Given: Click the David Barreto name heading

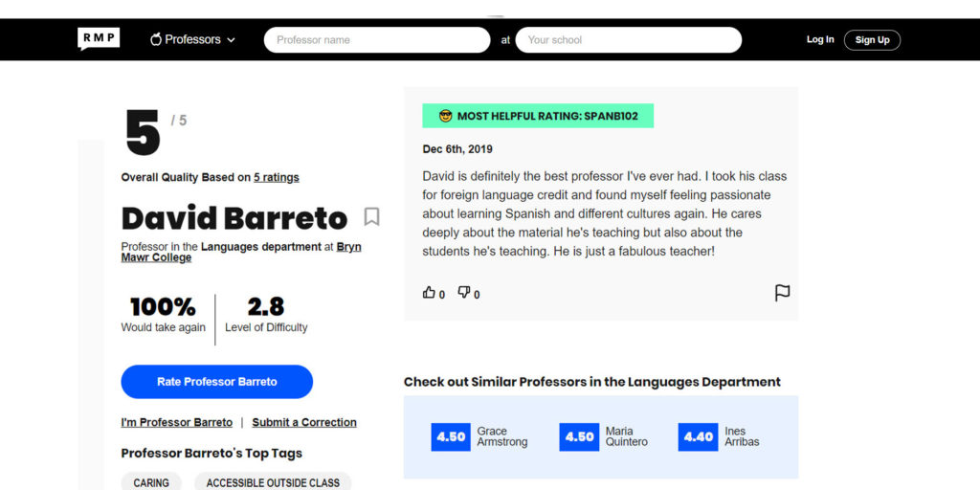Looking at the screenshot, I should coord(234,218).
